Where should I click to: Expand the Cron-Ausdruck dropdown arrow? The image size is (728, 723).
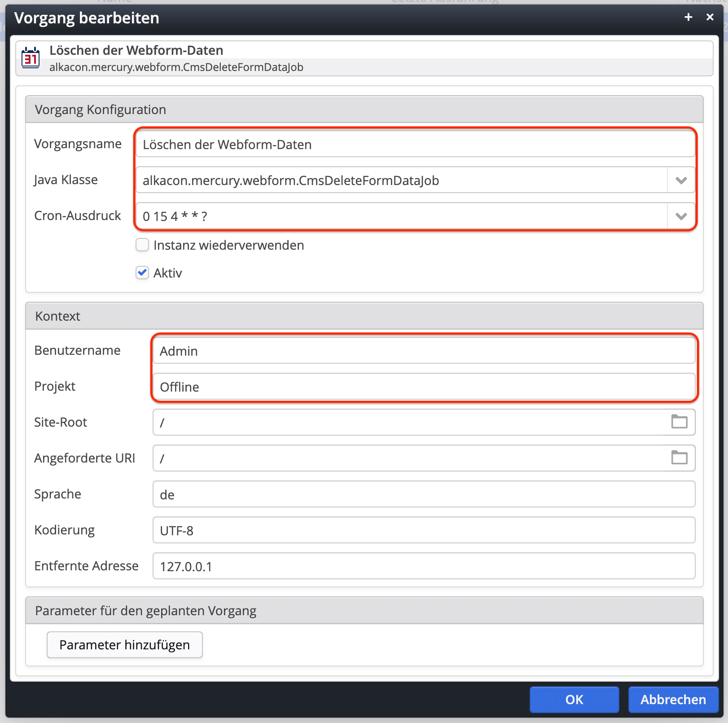coord(681,216)
